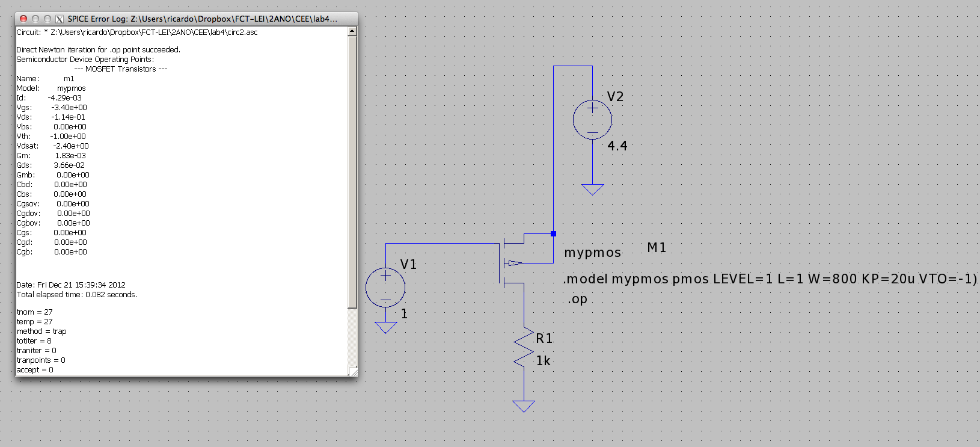Select the V1 voltage source symbol
Image resolution: width=980 pixels, height=447 pixels.
(x=385, y=287)
